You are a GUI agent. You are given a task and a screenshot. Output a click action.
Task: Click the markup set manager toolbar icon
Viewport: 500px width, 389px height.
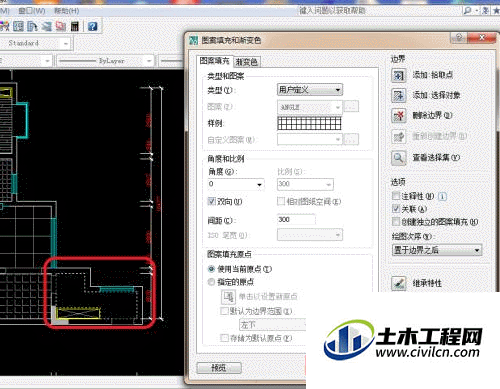pos(61,26)
